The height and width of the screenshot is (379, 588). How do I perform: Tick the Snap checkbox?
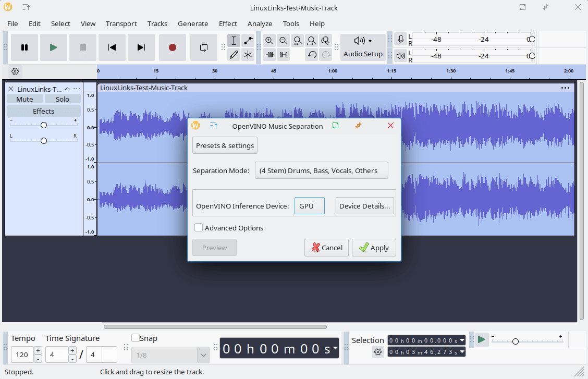point(136,338)
